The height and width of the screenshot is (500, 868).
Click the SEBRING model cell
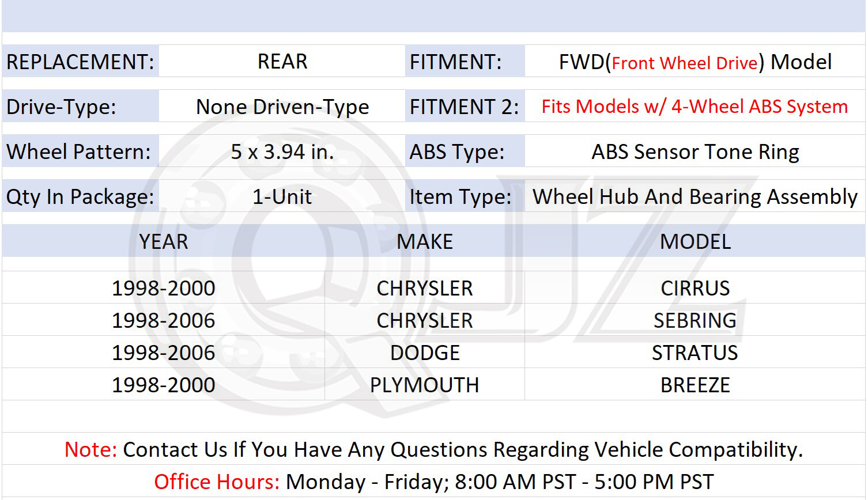pyautogui.click(x=695, y=320)
